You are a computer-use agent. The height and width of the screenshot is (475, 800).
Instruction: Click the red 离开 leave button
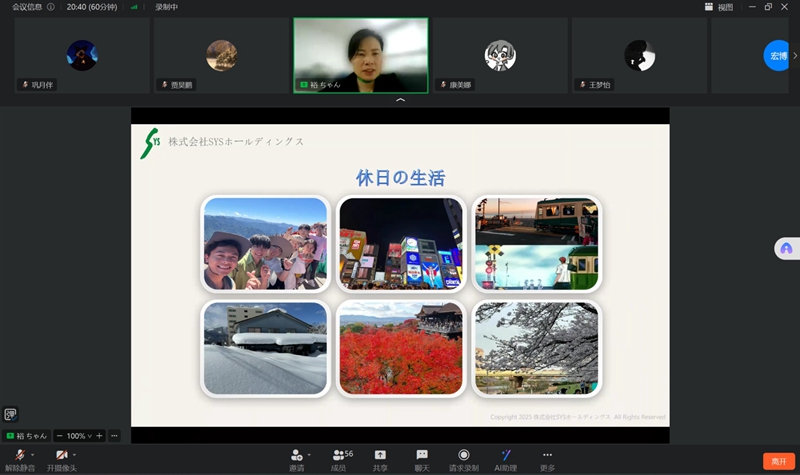[x=778, y=461]
